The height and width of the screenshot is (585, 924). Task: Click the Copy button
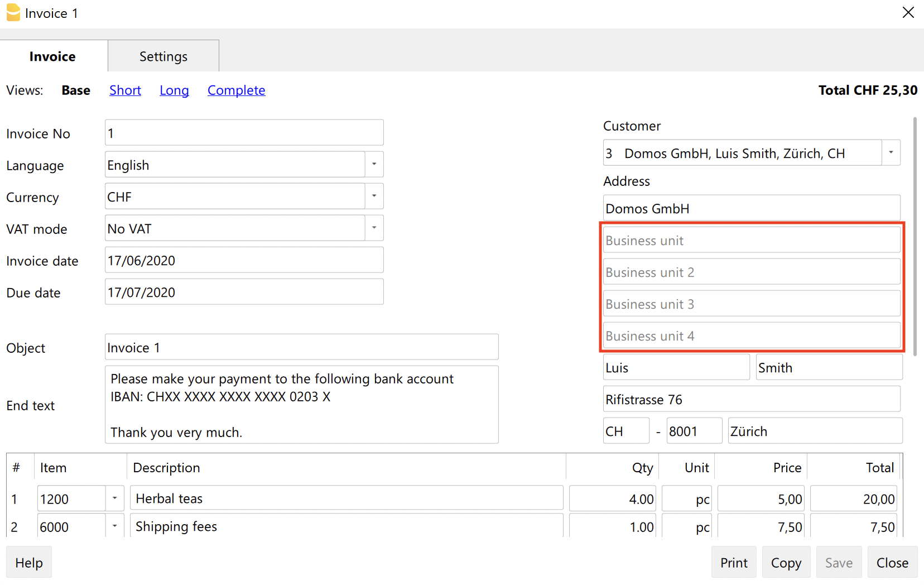pos(786,563)
